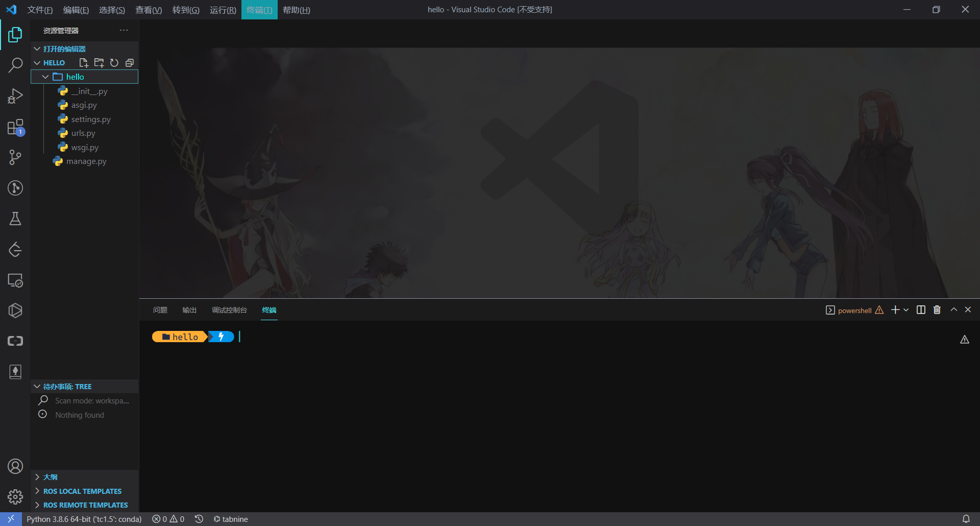
Task: Open Explorer more actions ellipsis
Action: (124, 31)
